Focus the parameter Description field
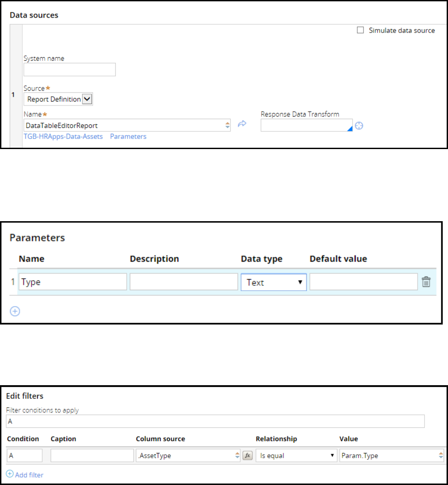The image size is (448, 485). pyautogui.click(x=184, y=282)
